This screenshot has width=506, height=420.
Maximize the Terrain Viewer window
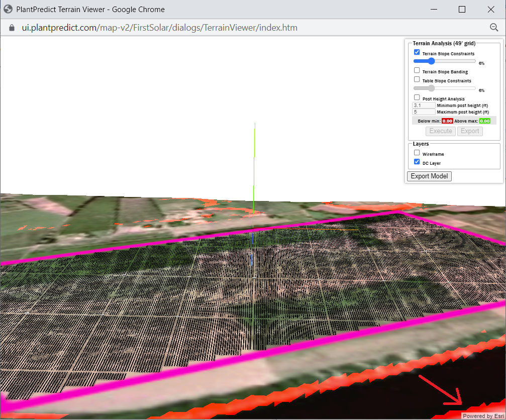462,10
